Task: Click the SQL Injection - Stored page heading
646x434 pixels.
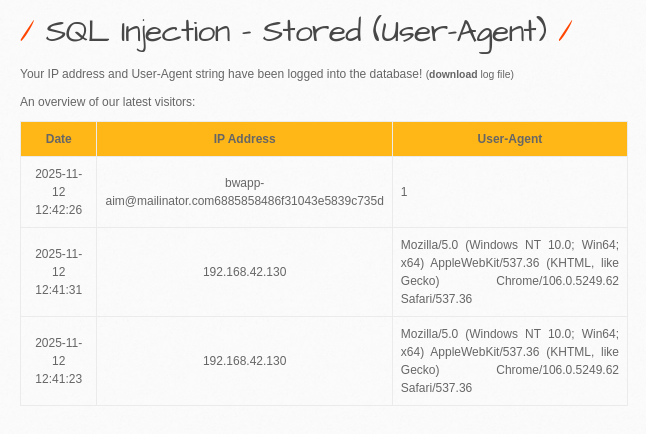Action: tap(200, 32)
